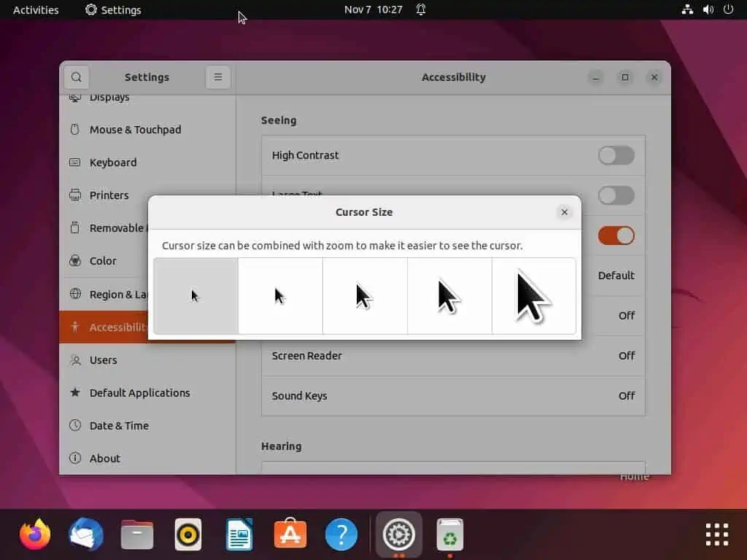
Task: Launch Firefox from the dock
Action: click(x=35, y=534)
